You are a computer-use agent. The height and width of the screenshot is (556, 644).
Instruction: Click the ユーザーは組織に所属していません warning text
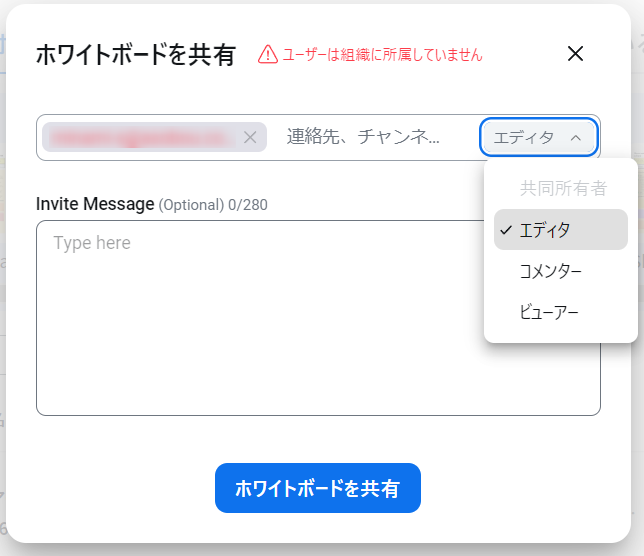tap(382, 55)
